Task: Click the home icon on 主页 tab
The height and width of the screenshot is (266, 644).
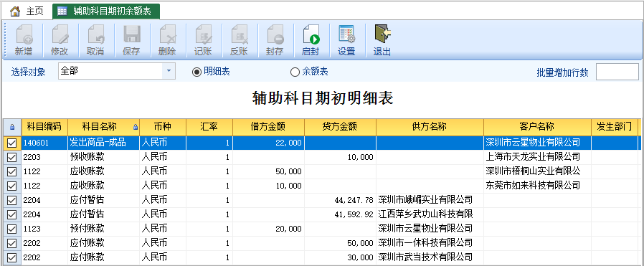Action: pos(15,11)
